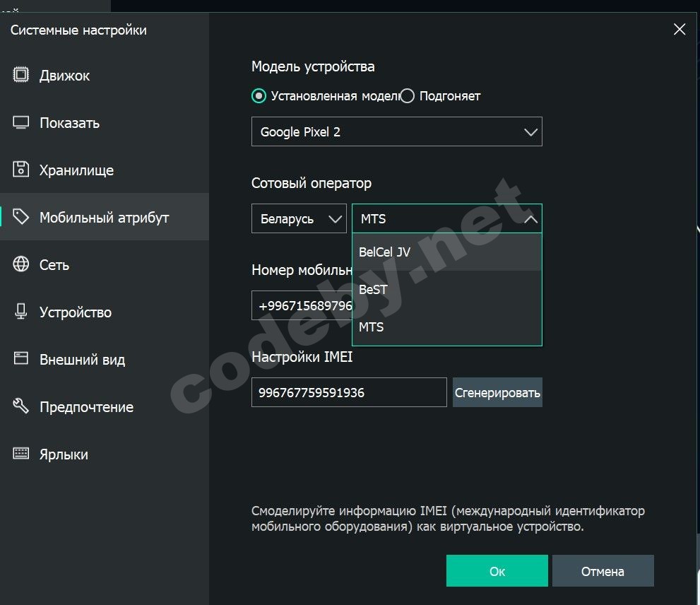
Task: Open the Google Pixel 2 model dropdown
Action: (397, 131)
